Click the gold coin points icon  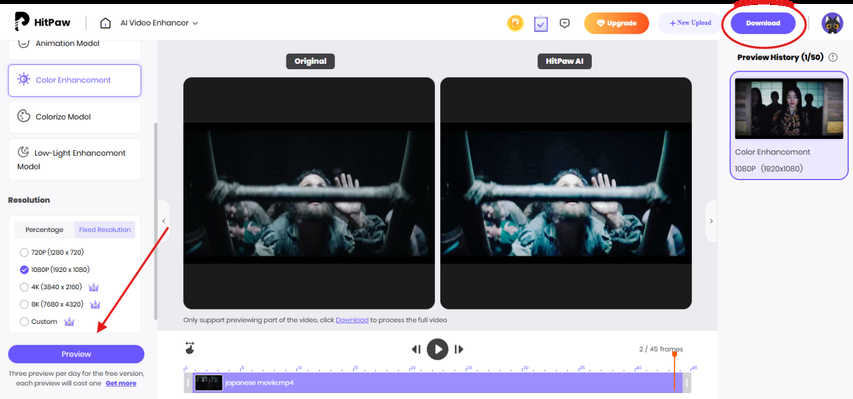tap(515, 23)
